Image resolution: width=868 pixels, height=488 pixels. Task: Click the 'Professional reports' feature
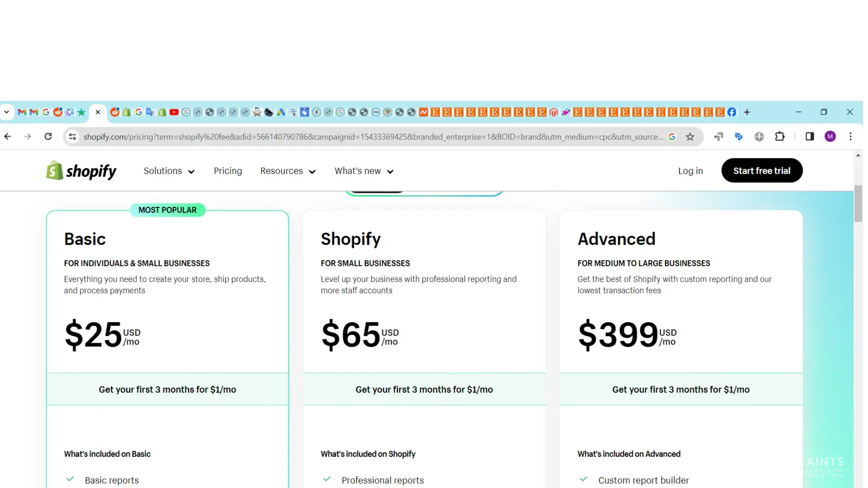[383, 480]
